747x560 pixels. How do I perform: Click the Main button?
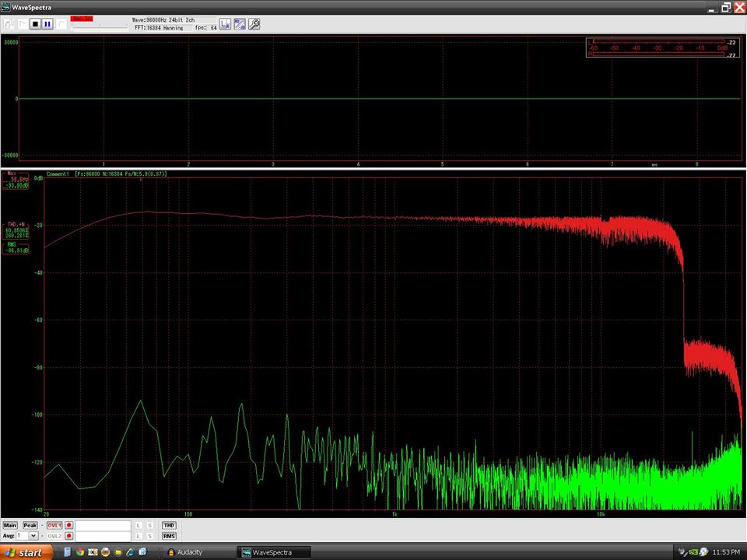[x=10, y=525]
